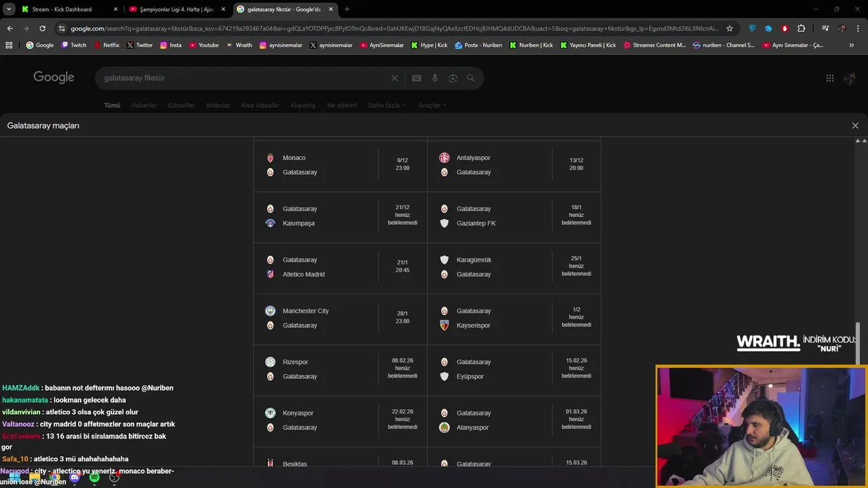Open Yayıncı Paneli | Kick bookmark
The width and height of the screenshot is (868, 488).
[588, 45]
